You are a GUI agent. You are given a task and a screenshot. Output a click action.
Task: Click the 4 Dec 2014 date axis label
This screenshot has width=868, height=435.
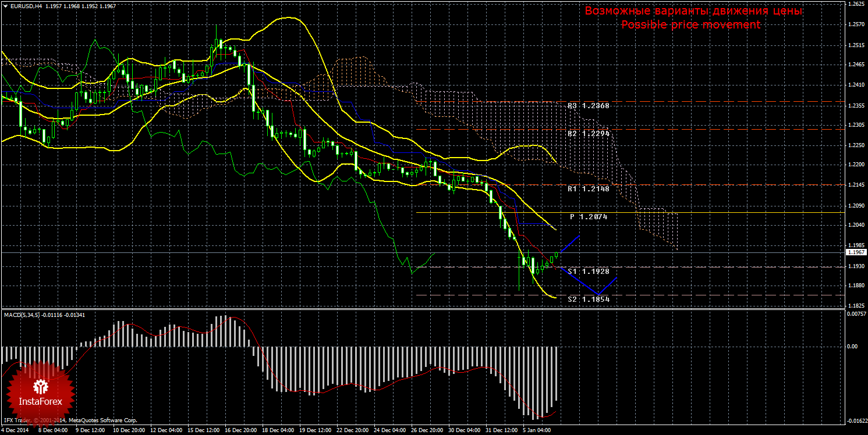[x=16, y=431]
